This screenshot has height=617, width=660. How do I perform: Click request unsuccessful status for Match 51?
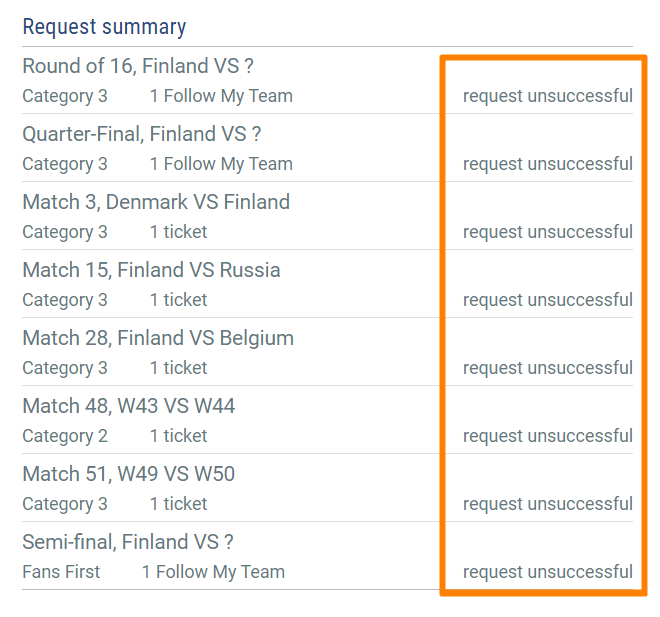(x=548, y=504)
